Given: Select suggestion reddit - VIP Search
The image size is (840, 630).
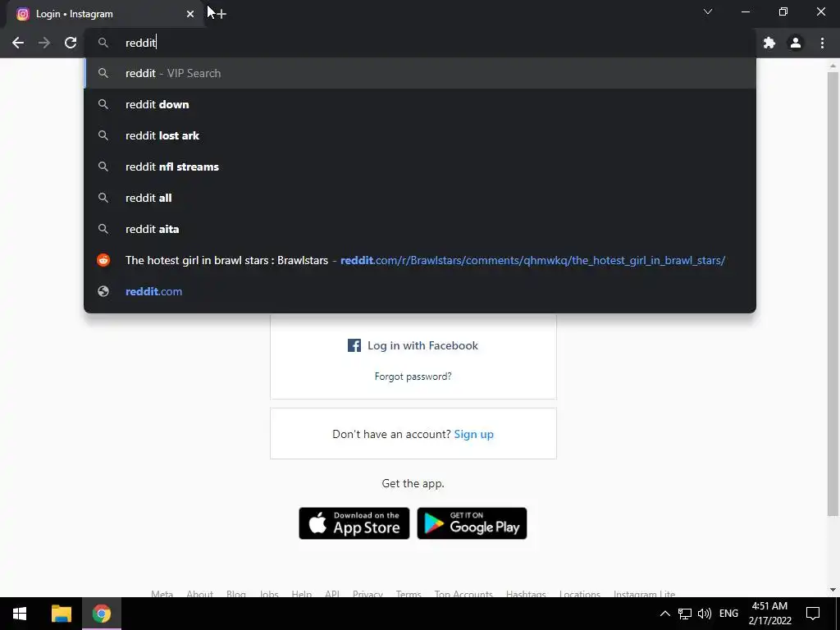Looking at the screenshot, I should (x=420, y=73).
